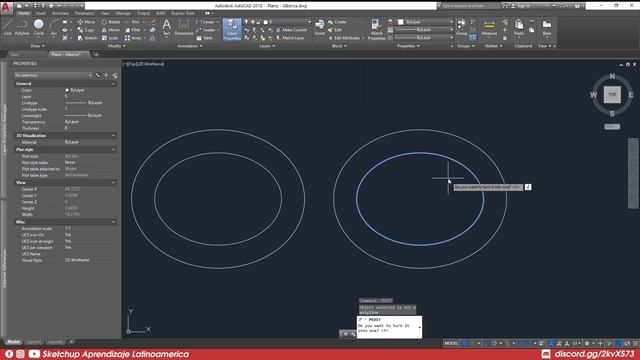Viewport: 640px width, 360px height.
Task: Click the Insert block tool
Action: pos(320,27)
